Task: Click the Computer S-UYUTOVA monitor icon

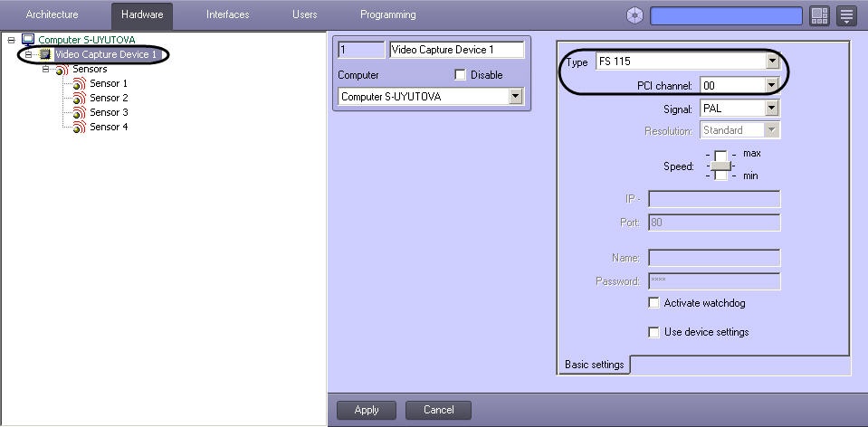Action: pyautogui.click(x=28, y=39)
